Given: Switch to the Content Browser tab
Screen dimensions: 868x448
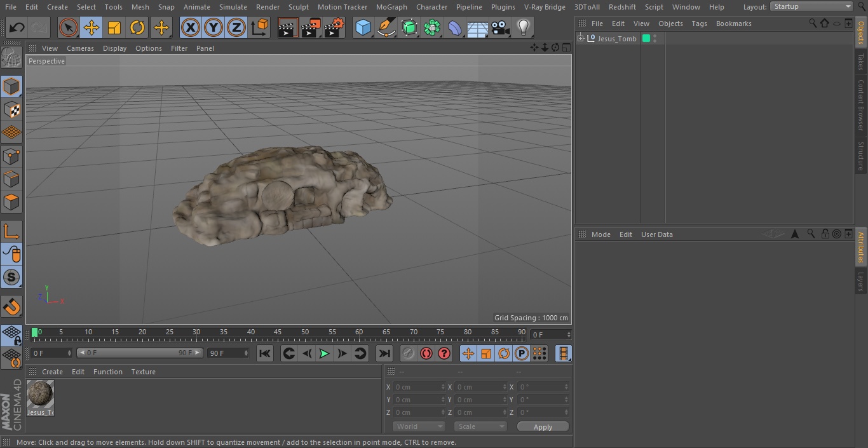Looking at the screenshot, I should (861, 105).
